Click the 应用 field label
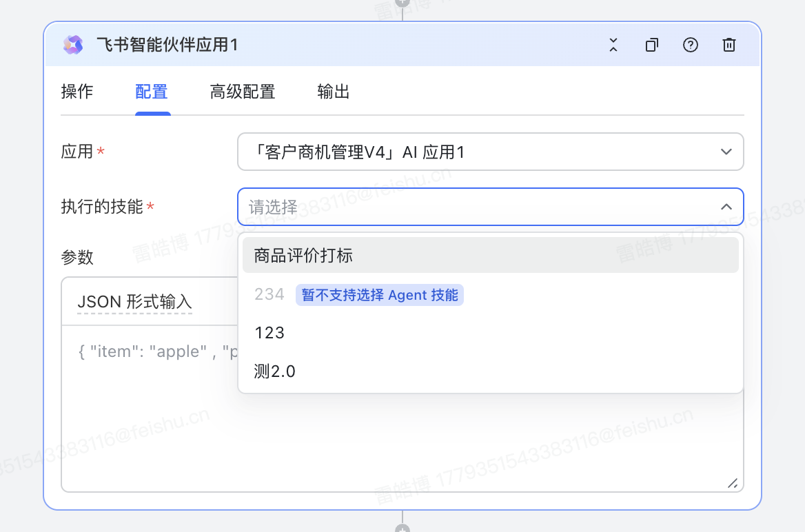The width and height of the screenshot is (805, 532). (77, 152)
